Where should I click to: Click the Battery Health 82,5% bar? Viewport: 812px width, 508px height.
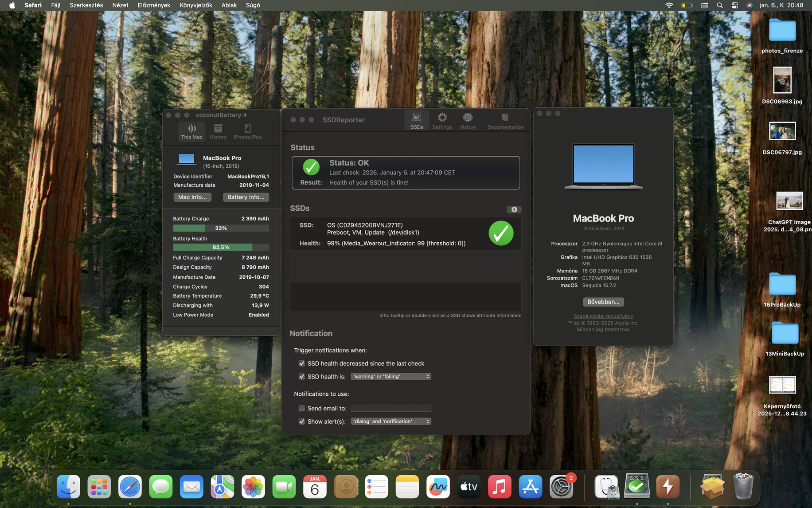point(221,247)
